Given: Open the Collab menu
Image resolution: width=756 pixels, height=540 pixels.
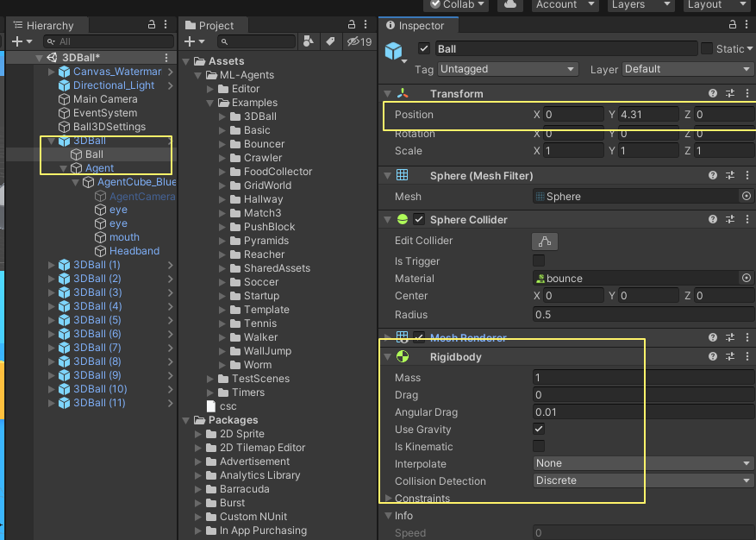Looking at the screenshot, I should coord(456,4).
